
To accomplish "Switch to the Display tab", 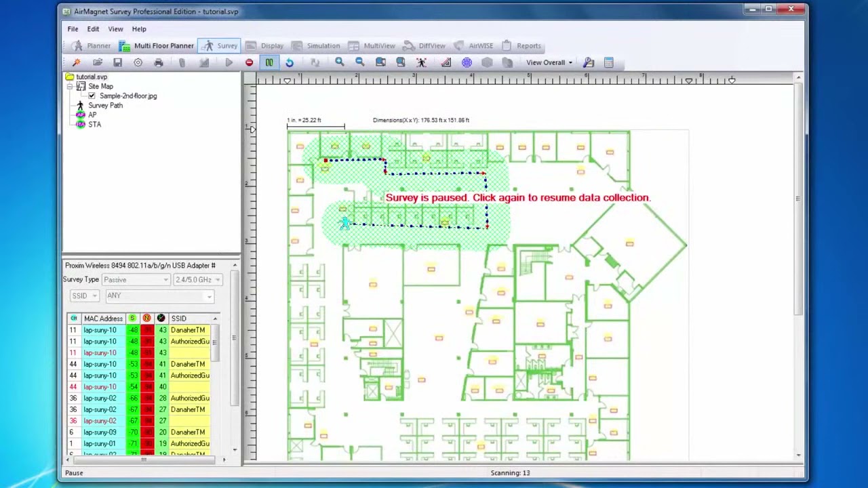I will pyautogui.click(x=264, y=45).
